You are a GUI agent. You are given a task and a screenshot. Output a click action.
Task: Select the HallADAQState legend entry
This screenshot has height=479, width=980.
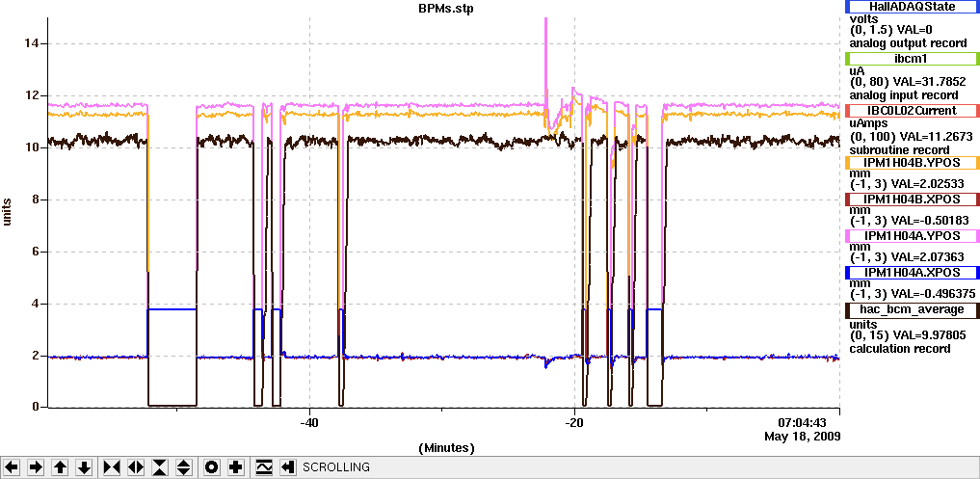[912, 6]
